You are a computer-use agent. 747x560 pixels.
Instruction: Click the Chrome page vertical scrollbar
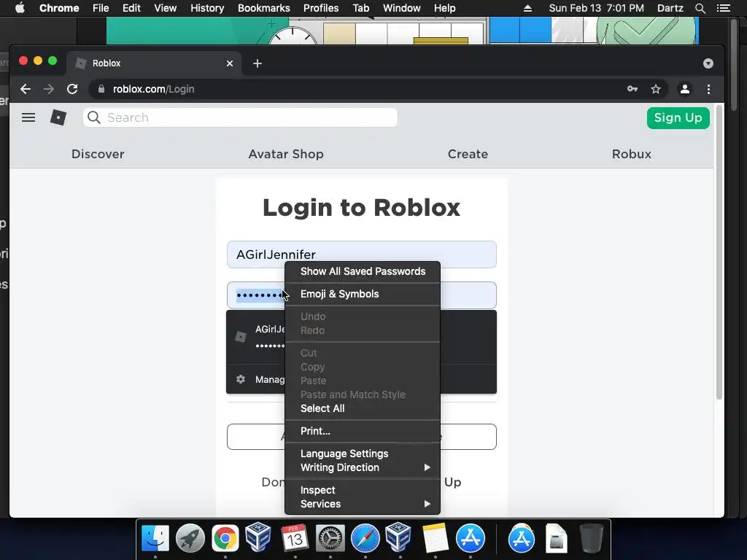(719, 252)
